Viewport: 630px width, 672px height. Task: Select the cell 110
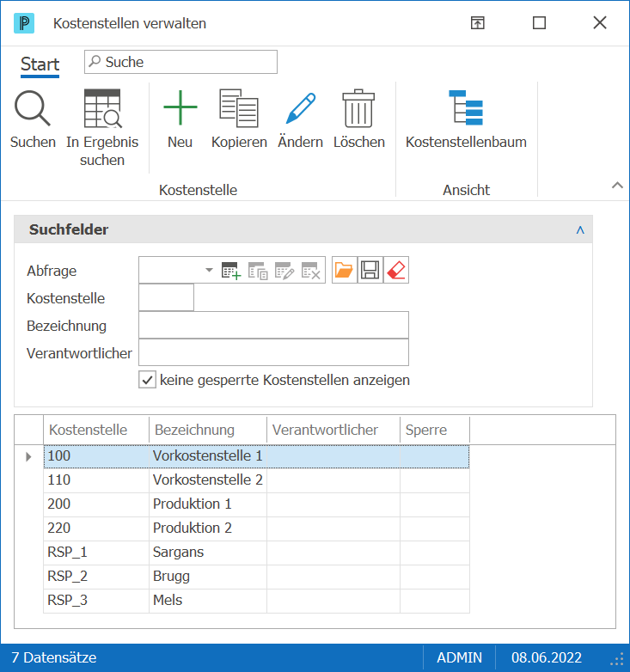click(96, 480)
